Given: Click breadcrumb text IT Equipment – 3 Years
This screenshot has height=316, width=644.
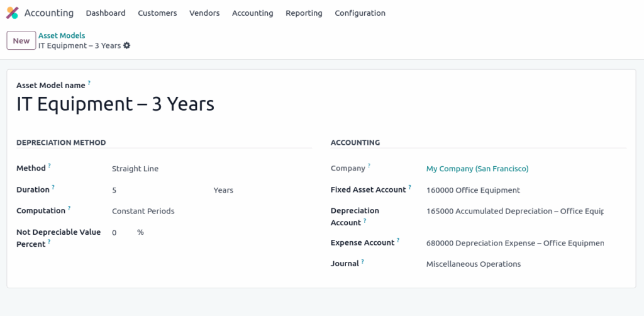Looking at the screenshot, I should (x=80, y=45).
